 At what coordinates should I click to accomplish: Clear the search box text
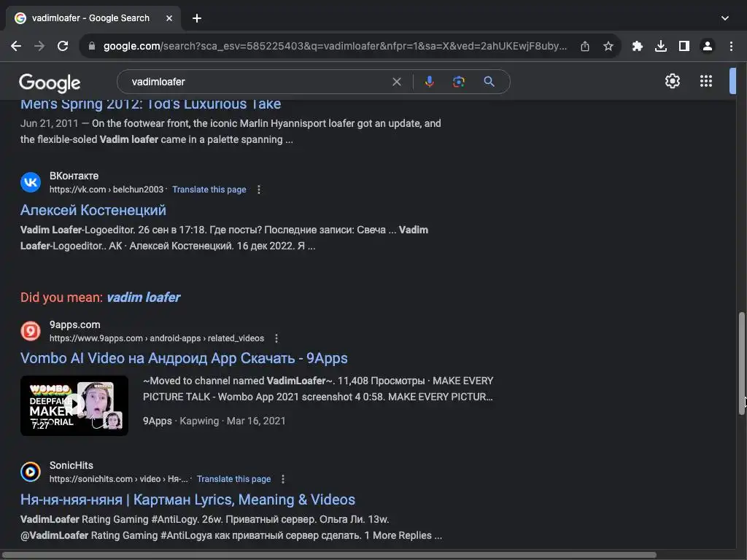(396, 82)
